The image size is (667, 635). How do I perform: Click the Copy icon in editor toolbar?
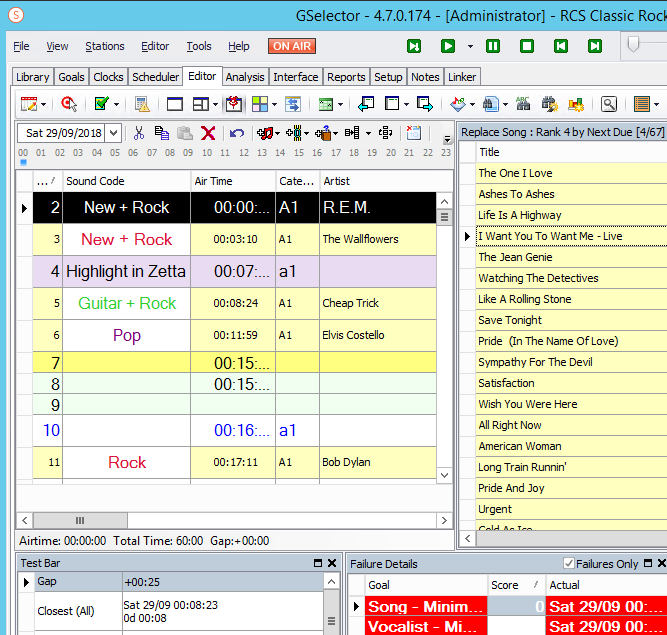click(x=162, y=133)
